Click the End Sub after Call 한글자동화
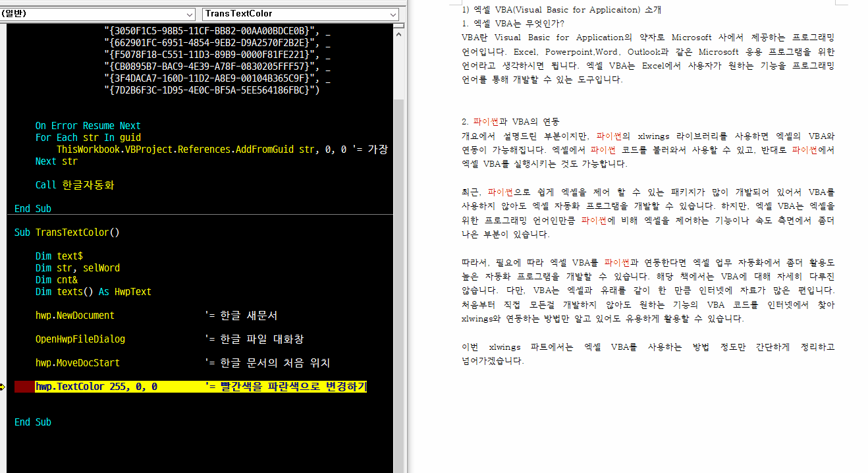The height and width of the screenshot is (473, 868). (33, 209)
